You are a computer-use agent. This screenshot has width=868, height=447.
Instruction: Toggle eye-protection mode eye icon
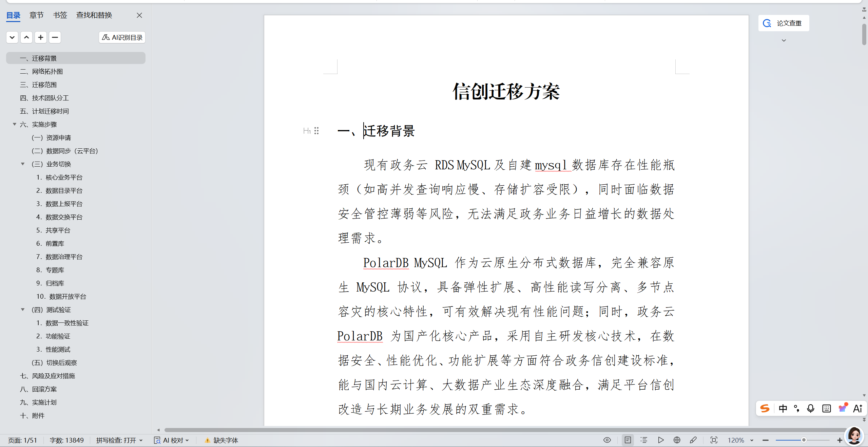[x=607, y=440]
